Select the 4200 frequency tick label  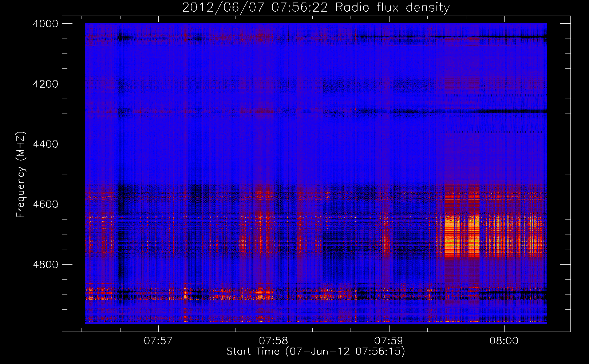(x=46, y=84)
